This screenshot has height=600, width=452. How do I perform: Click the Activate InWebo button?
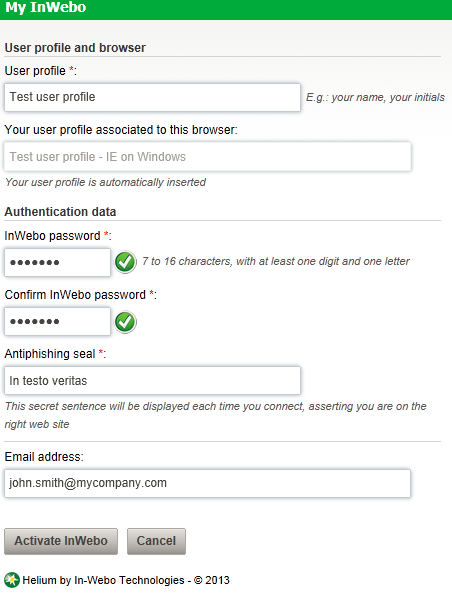pyautogui.click(x=61, y=541)
